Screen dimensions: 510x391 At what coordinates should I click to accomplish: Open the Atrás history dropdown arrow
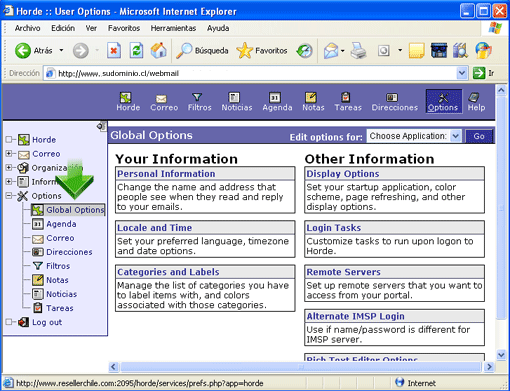coord(61,51)
